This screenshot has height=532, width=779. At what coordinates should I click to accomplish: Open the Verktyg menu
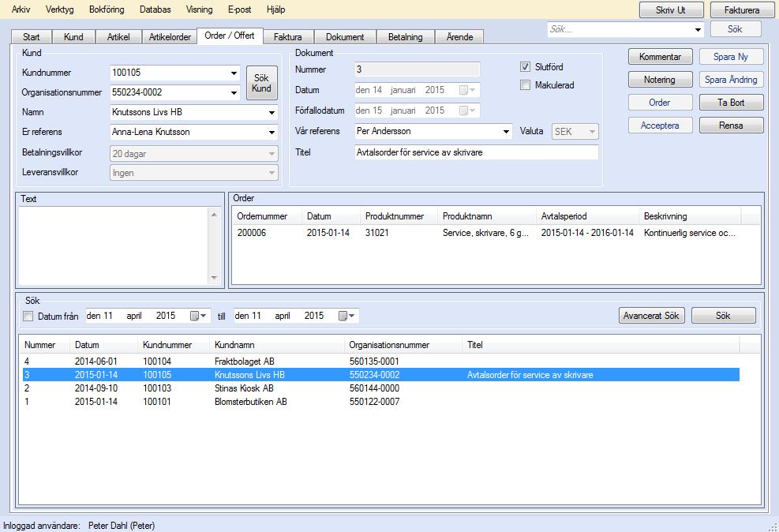[x=60, y=9]
